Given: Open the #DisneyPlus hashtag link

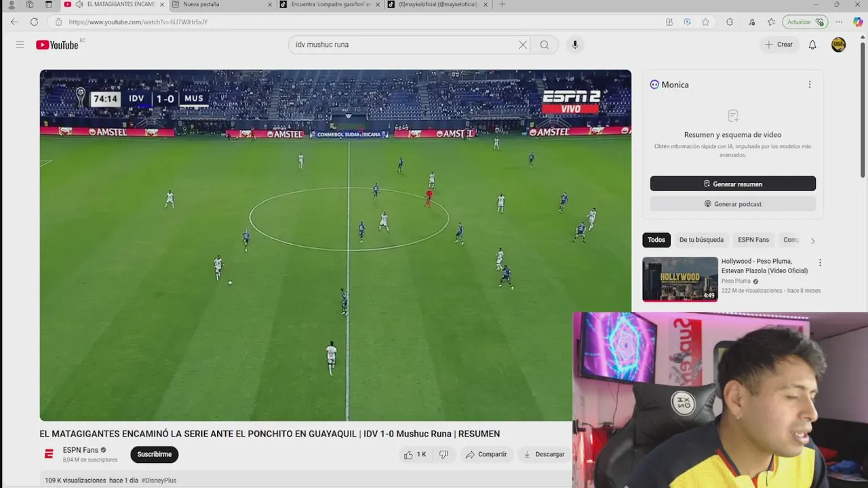Looking at the screenshot, I should 159,481.
